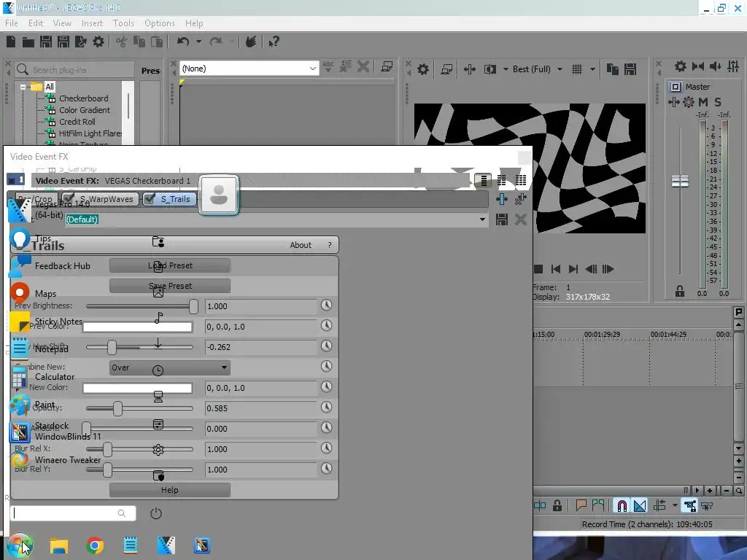Viewport: 747px width, 560px height.
Task: Toggle the S_Trails effect checkbox
Action: [x=150, y=198]
